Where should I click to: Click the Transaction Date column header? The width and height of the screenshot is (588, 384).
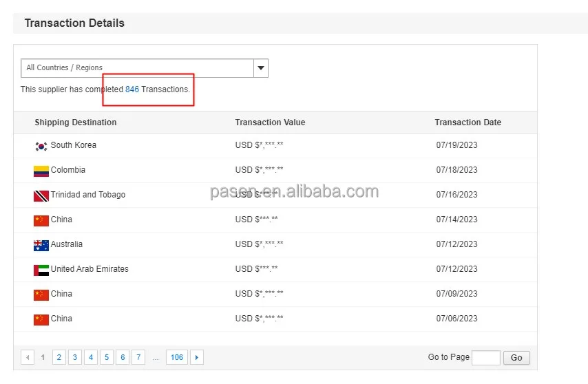(x=468, y=122)
